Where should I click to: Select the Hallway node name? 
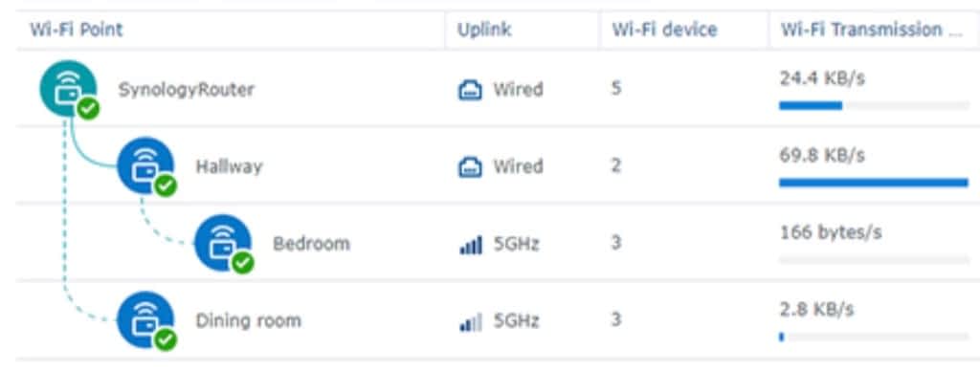click(x=229, y=166)
